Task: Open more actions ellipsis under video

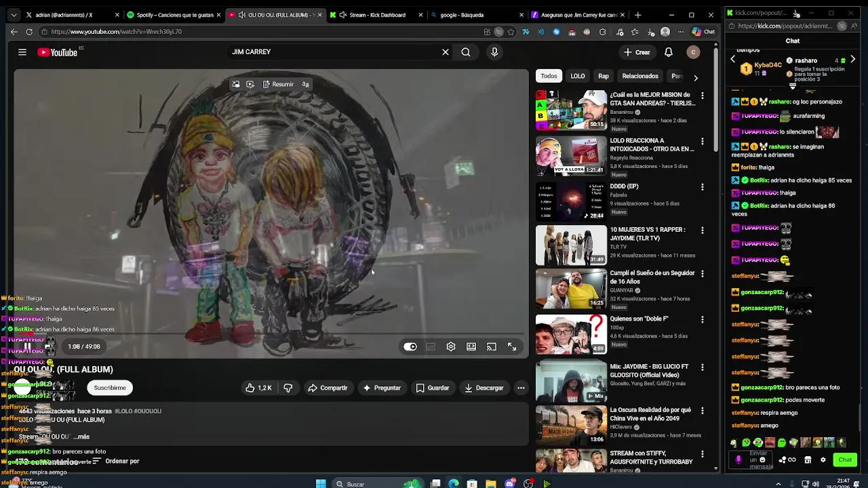Action: 521,388
